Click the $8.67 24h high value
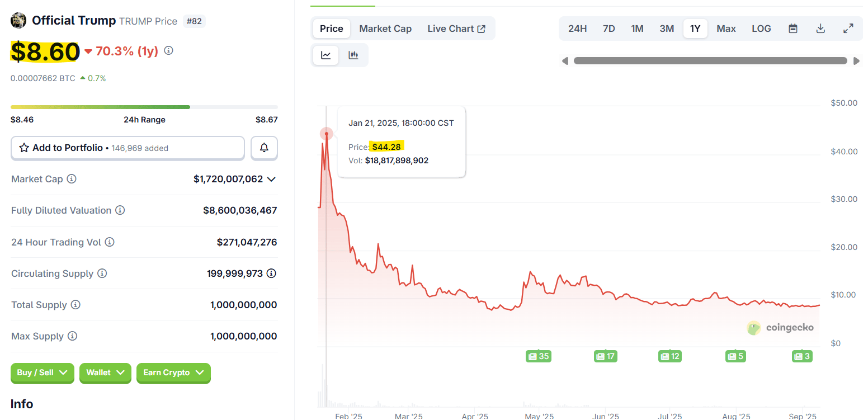The height and width of the screenshot is (420, 868). [267, 120]
